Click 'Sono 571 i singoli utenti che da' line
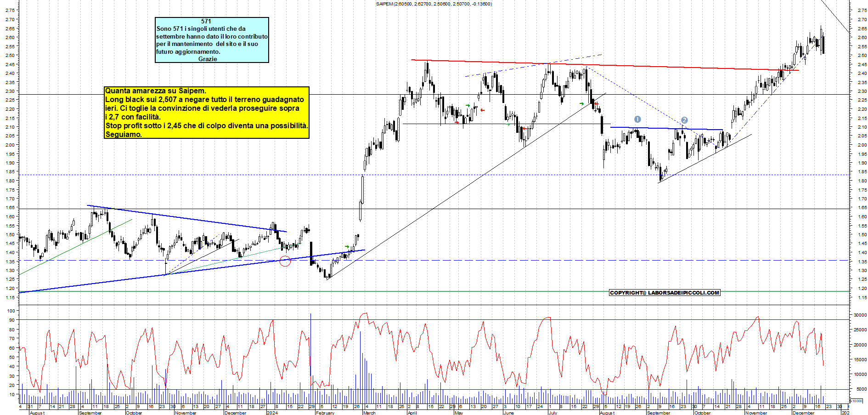Viewport: 868px width, 415px height. pos(201,28)
